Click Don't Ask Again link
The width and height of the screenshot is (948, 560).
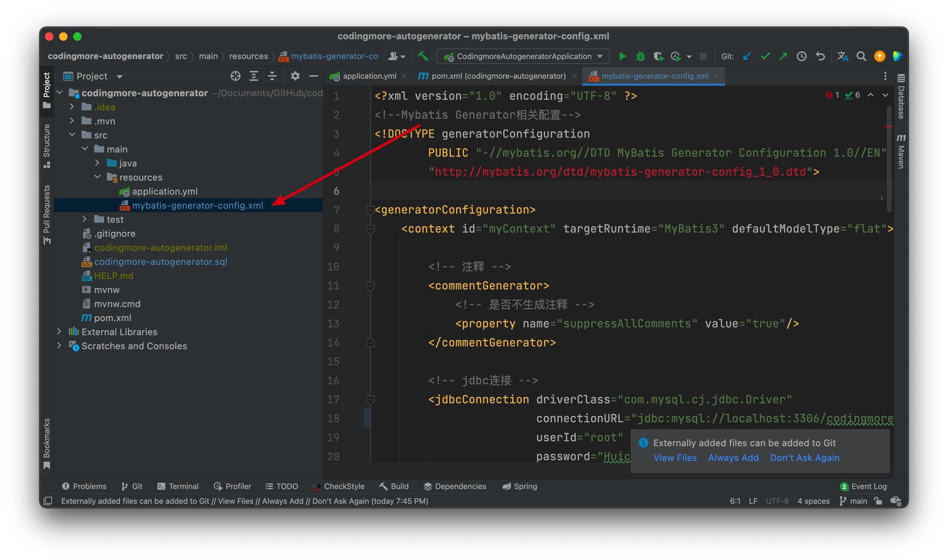[x=805, y=458]
